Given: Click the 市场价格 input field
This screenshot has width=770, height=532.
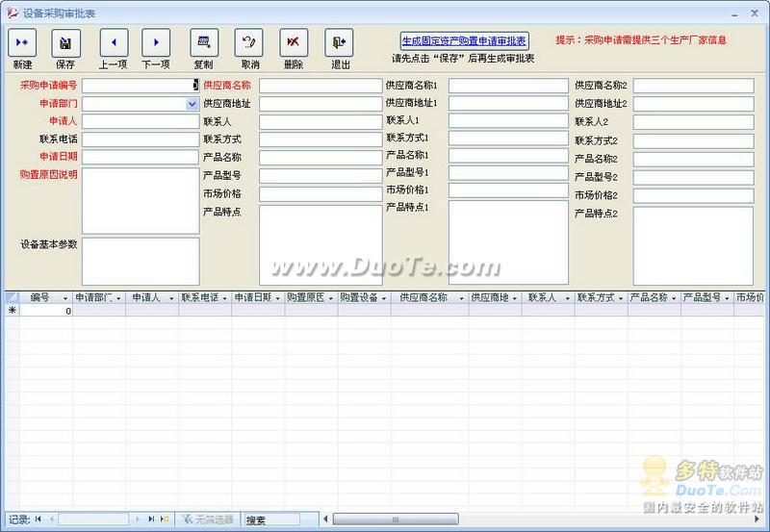Looking at the screenshot, I should [321, 194].
